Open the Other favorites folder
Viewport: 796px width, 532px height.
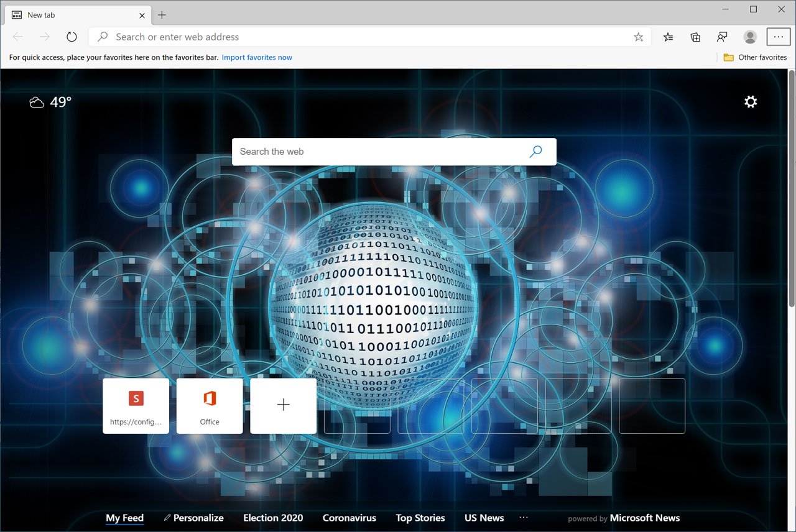[755, 57]
